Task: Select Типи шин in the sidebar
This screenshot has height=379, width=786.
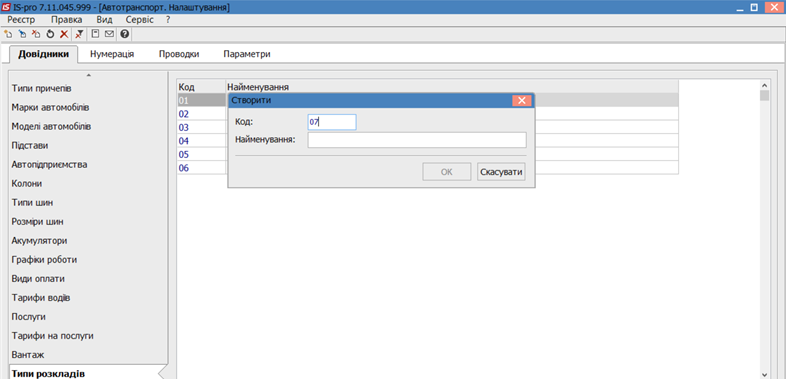Action: click(33, 203)
